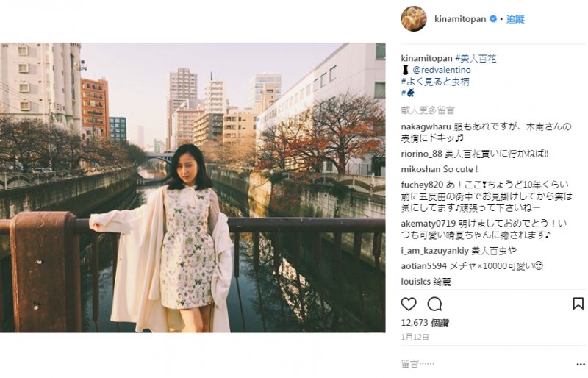View likes list 12,673 個讚

pyautogui.click(x=425, y=323)
